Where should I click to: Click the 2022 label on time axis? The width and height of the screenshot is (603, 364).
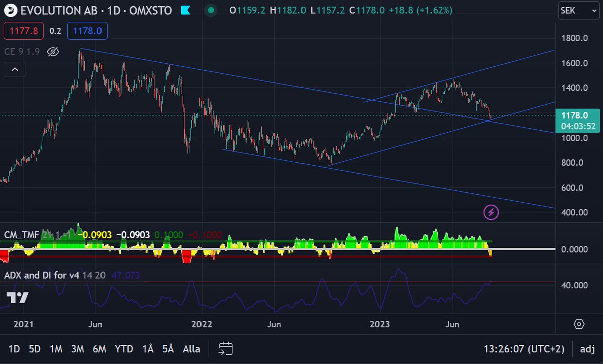tap(203, 324)
